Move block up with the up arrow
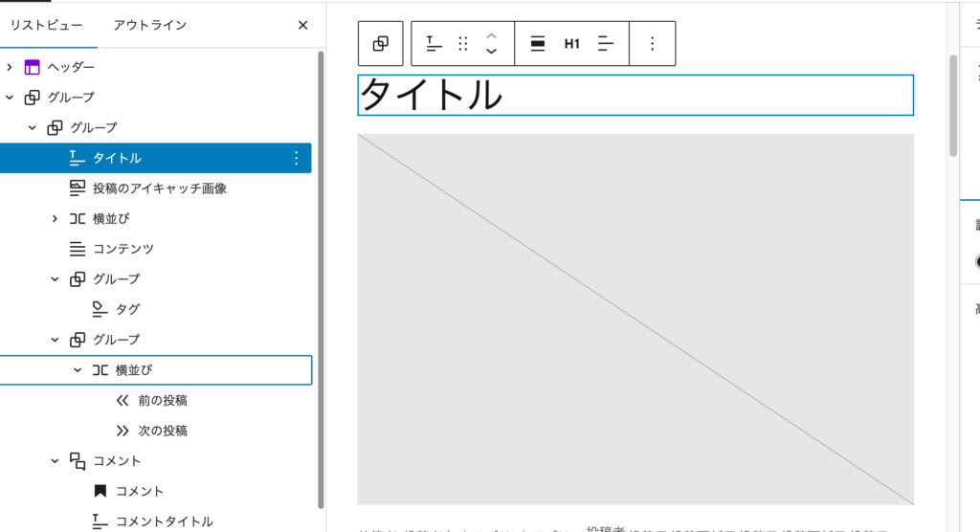The height and width of the screenshot is (532, 980). [x=491, y=35]
